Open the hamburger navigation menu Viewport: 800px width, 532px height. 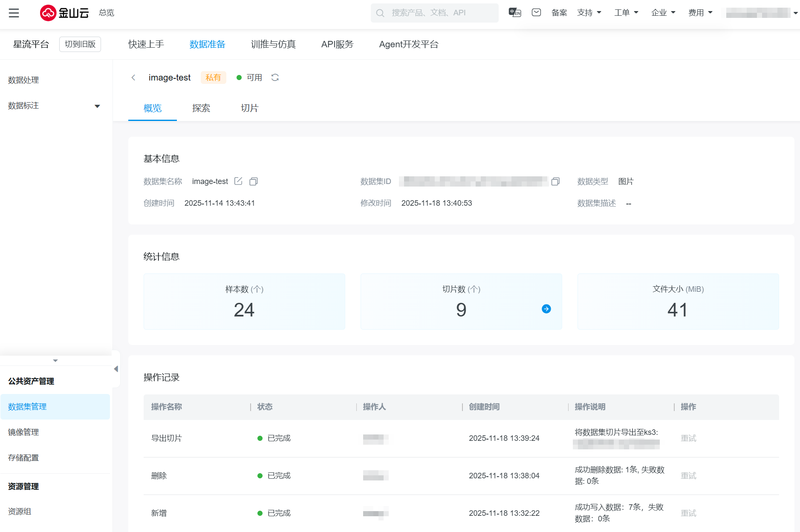click(x=14, y=13)
